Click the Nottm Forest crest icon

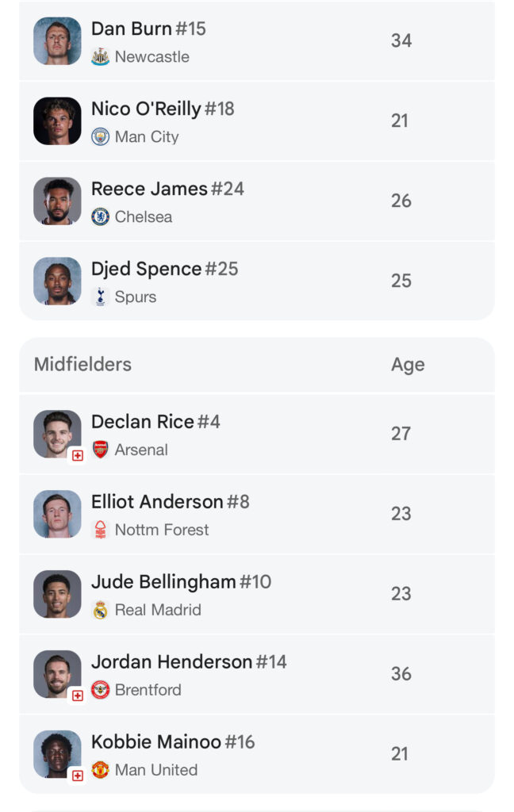point(100,529)
